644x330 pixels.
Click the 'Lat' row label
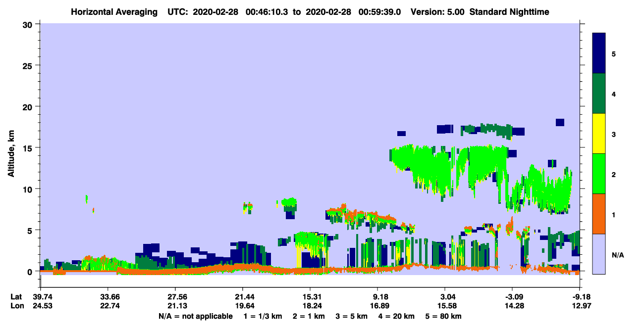(x=16, y=297)
